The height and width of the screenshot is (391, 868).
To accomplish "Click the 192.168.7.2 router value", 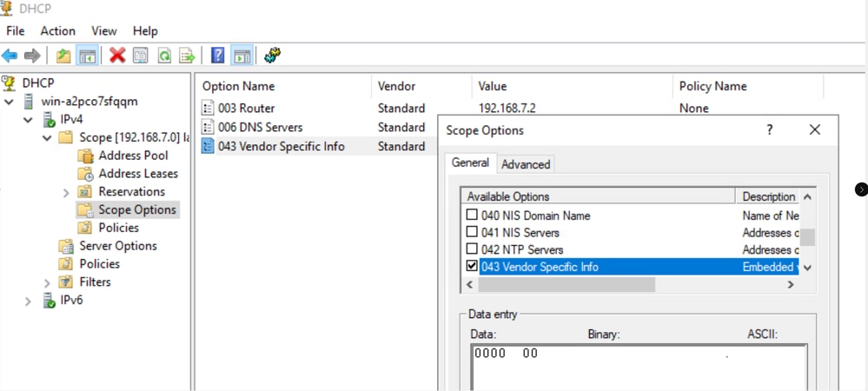I will click(507, 108).
